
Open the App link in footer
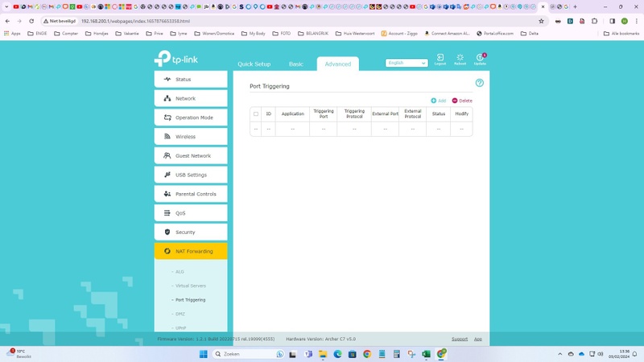point(478,339)
